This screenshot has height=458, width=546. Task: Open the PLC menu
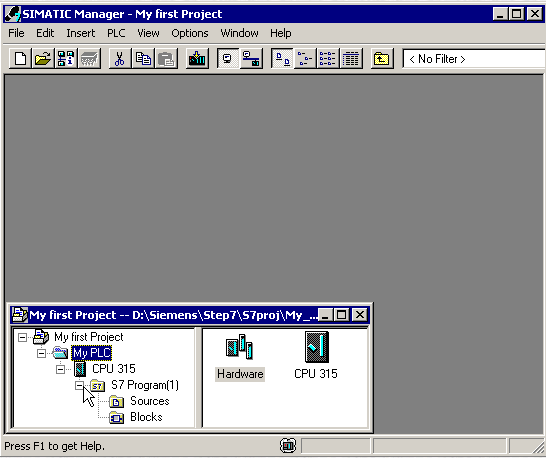click(x=116, y=33)
